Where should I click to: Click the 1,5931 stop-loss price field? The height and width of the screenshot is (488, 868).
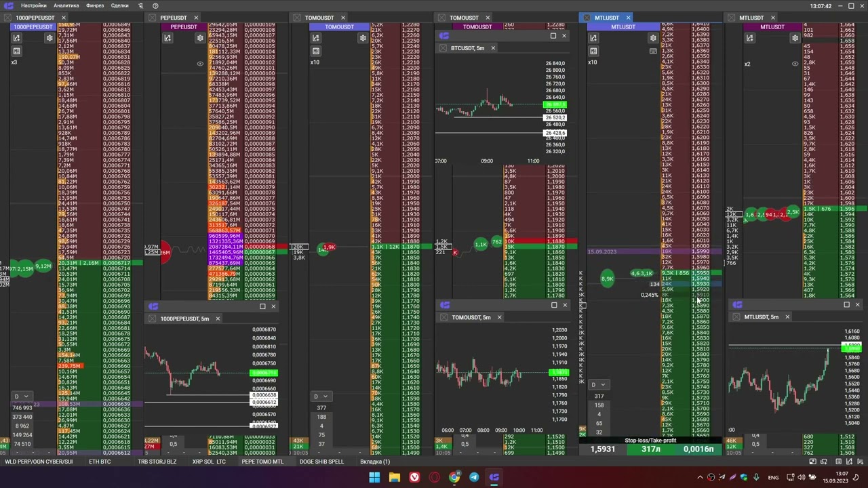[603, 449]
